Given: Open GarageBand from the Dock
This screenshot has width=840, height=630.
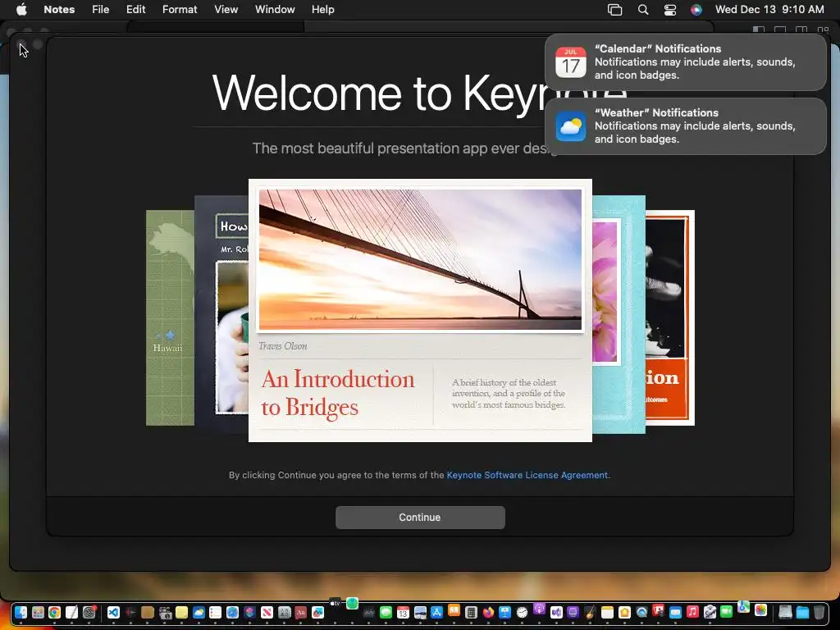Looking at the screenshot, I should 590,612.
